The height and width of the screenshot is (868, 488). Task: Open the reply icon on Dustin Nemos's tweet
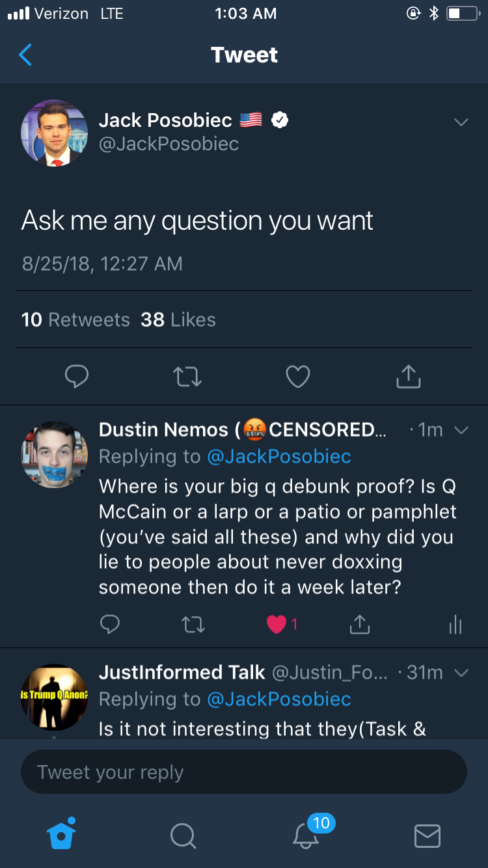click(110, 625)
